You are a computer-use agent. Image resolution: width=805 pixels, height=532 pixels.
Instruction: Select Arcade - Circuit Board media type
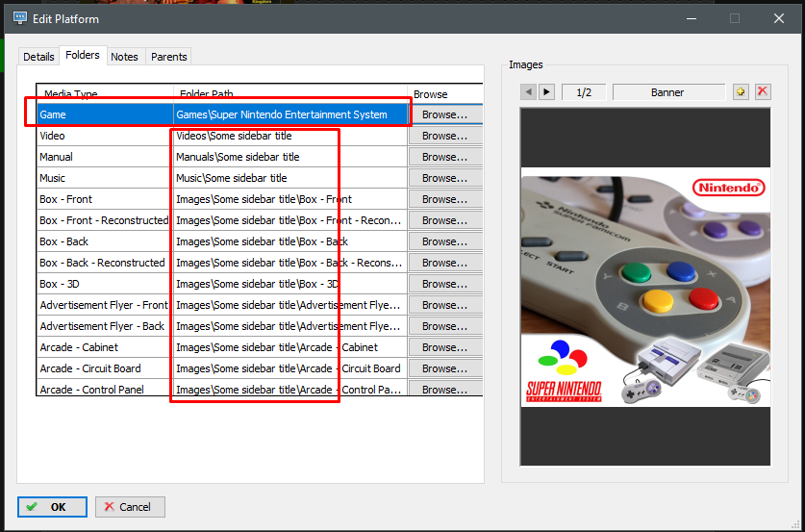click(x=105, y=368)
